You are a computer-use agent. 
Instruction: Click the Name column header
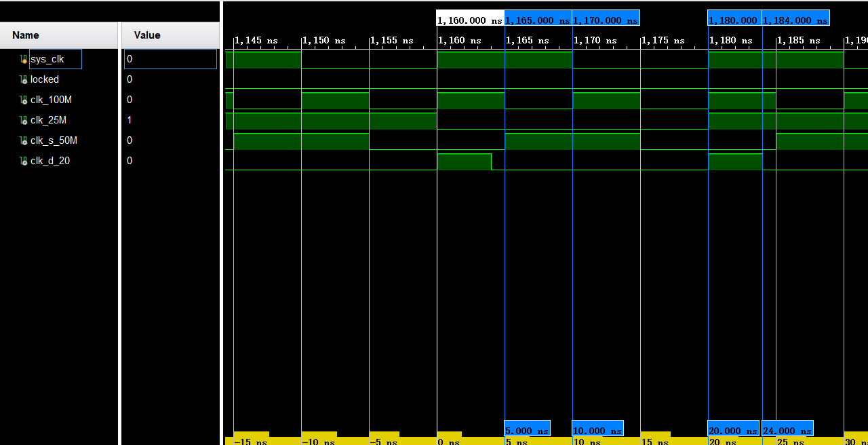pos(26,35)
